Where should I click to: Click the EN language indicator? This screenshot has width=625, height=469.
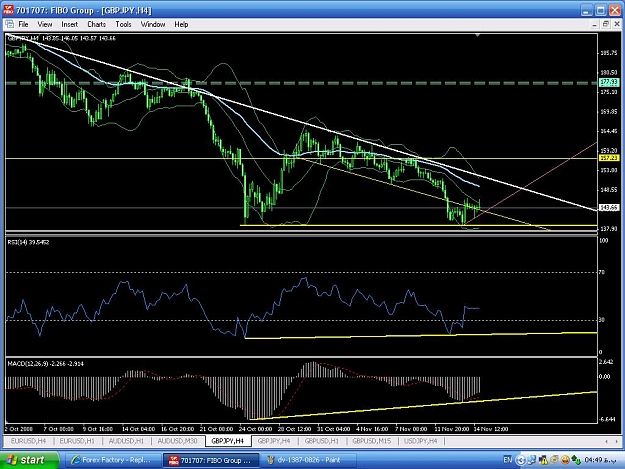tap(507, 460)
